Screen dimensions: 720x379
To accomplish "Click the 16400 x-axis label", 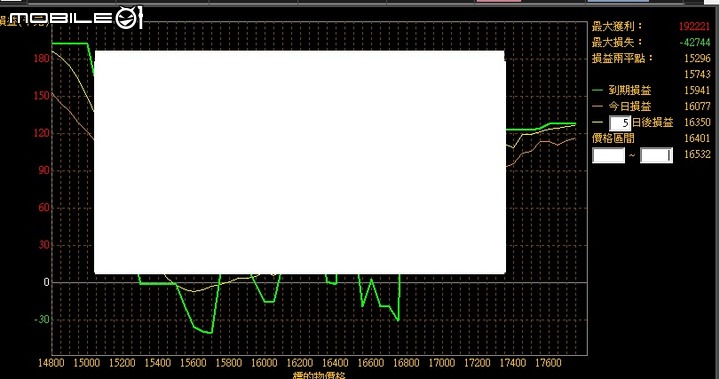I will [335, 363].
